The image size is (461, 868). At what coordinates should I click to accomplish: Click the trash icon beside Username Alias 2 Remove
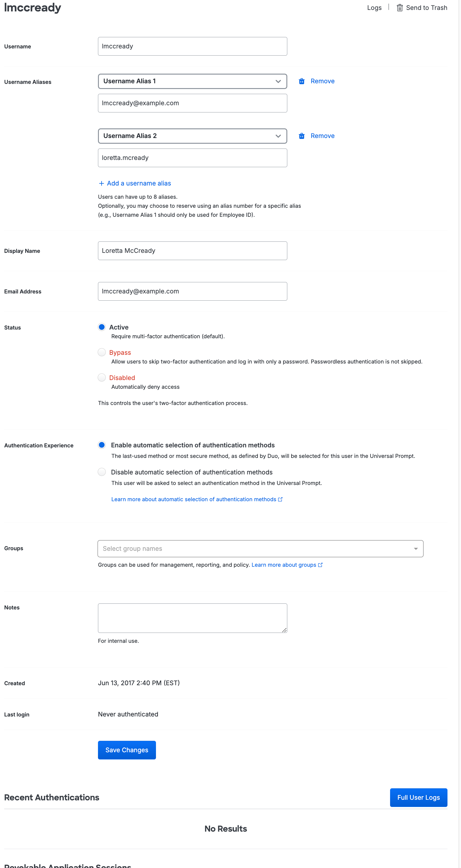302,136
